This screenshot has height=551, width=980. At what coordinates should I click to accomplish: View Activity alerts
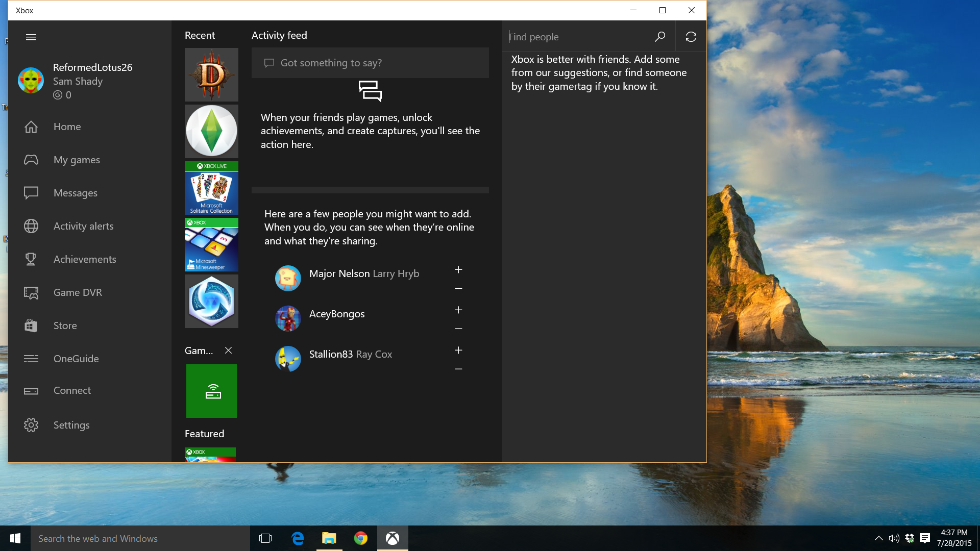(83, 226)
